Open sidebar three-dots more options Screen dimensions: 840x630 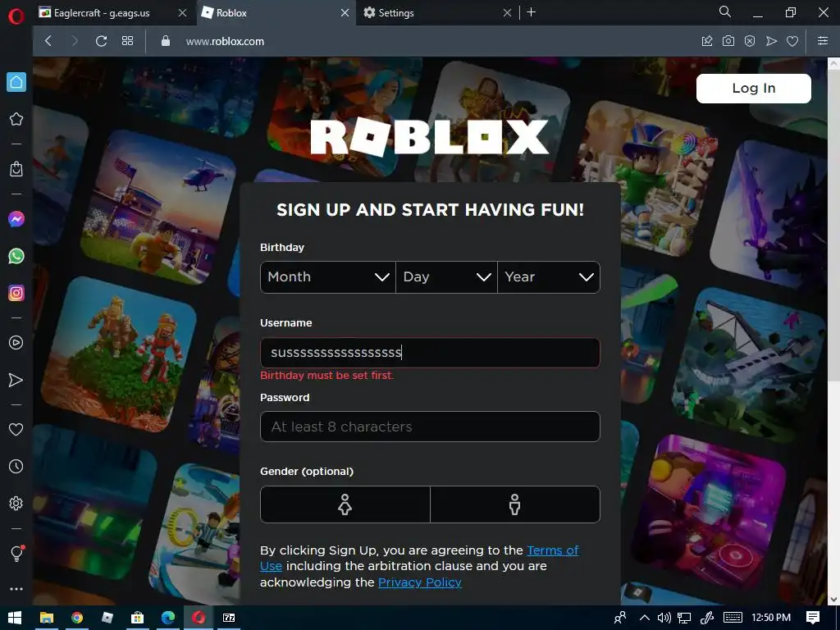16,589
